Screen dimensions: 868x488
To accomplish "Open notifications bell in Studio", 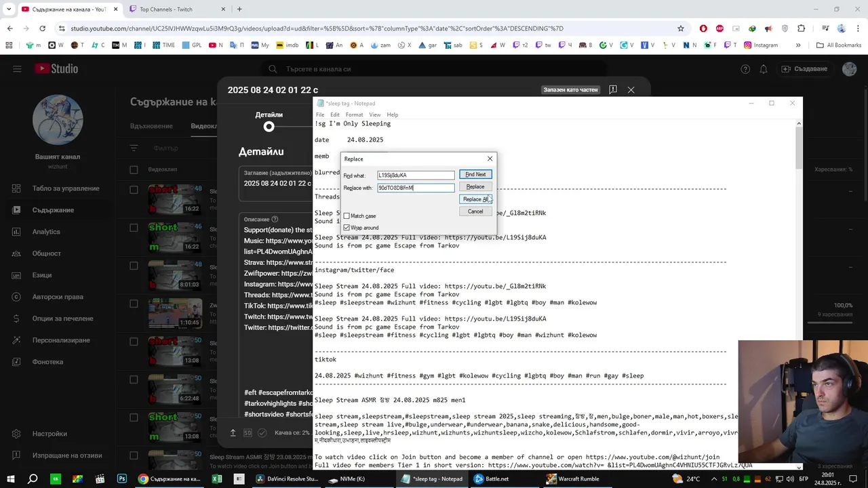I will [764, 69].
